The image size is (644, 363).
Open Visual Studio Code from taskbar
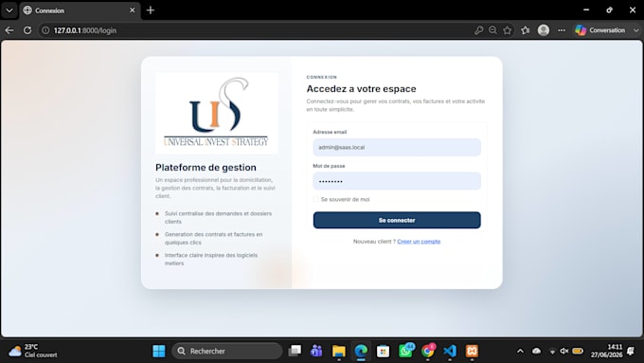[450, 351]
